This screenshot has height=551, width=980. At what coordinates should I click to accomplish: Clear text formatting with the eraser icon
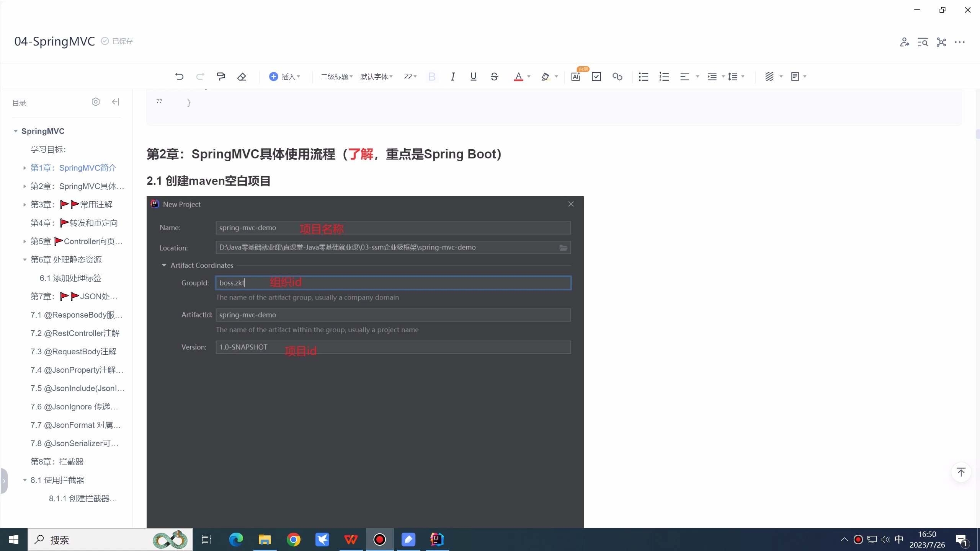click(242, 76)
